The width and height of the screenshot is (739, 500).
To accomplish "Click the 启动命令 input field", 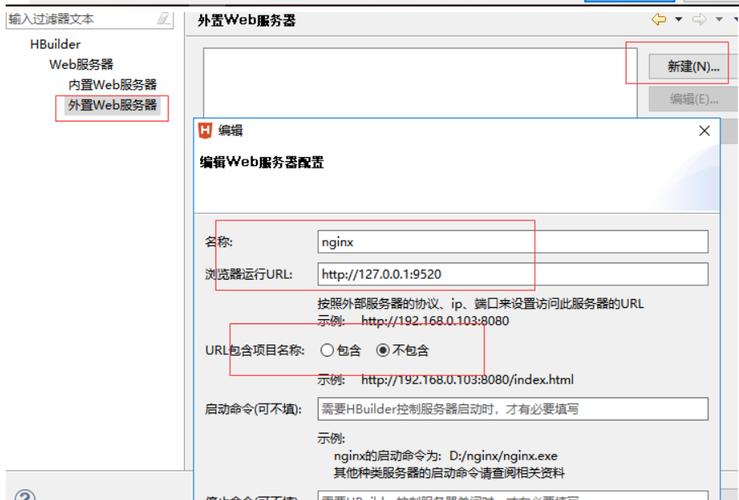I will point(513,409).
